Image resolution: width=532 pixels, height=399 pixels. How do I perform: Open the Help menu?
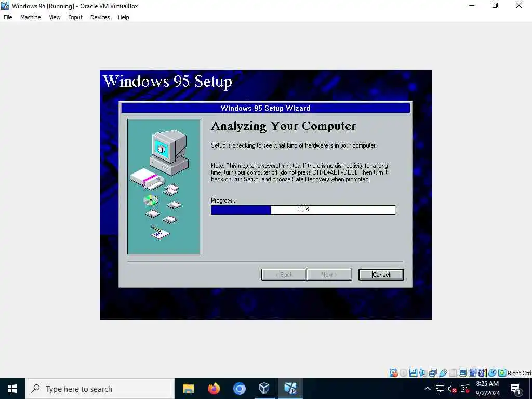pyautogui.click(x=124, y=17)
